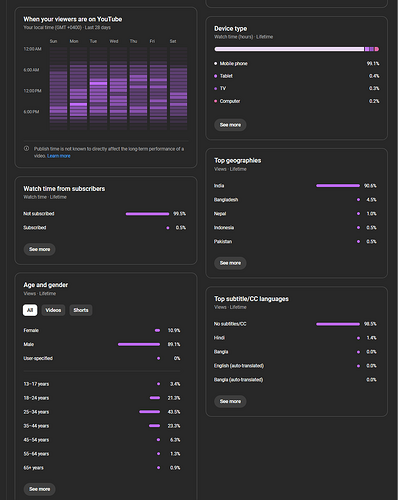Click the No subtitles/CC bar

338,324
